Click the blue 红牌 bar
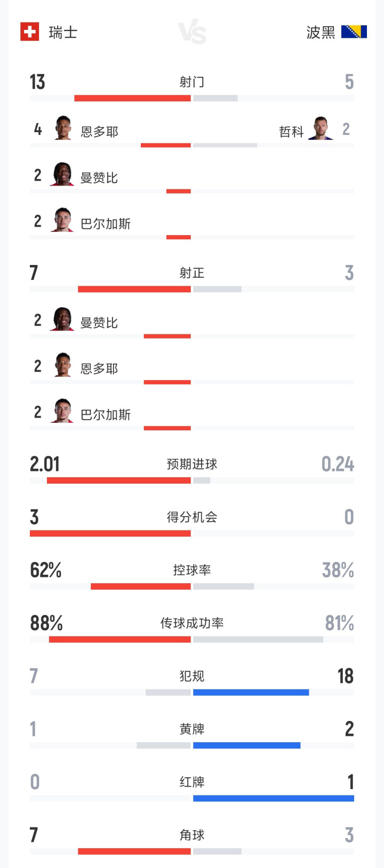The height and width of the screenshot is (868, 384). pos(274,799)
